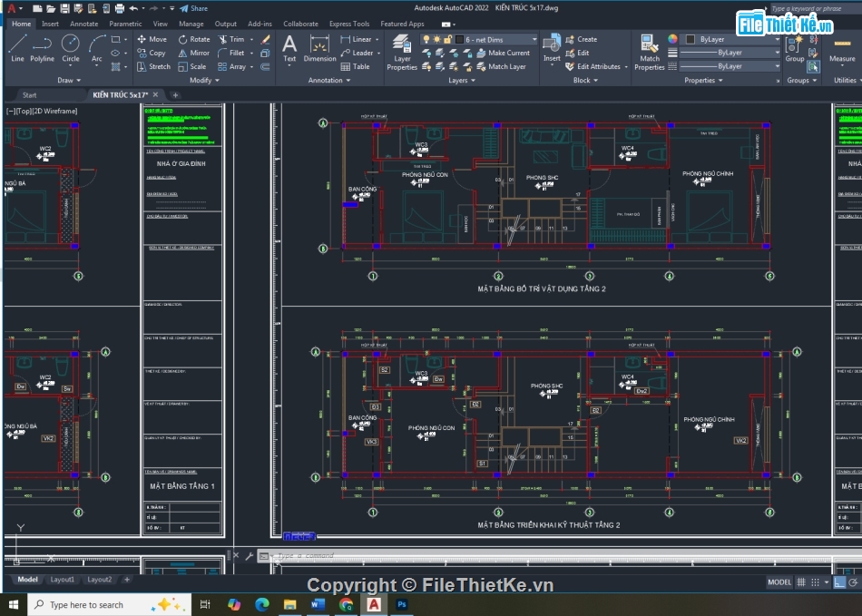Open Layer Properties manager
The height and width of the screenshot is (616, 862).
pos(402,52)
